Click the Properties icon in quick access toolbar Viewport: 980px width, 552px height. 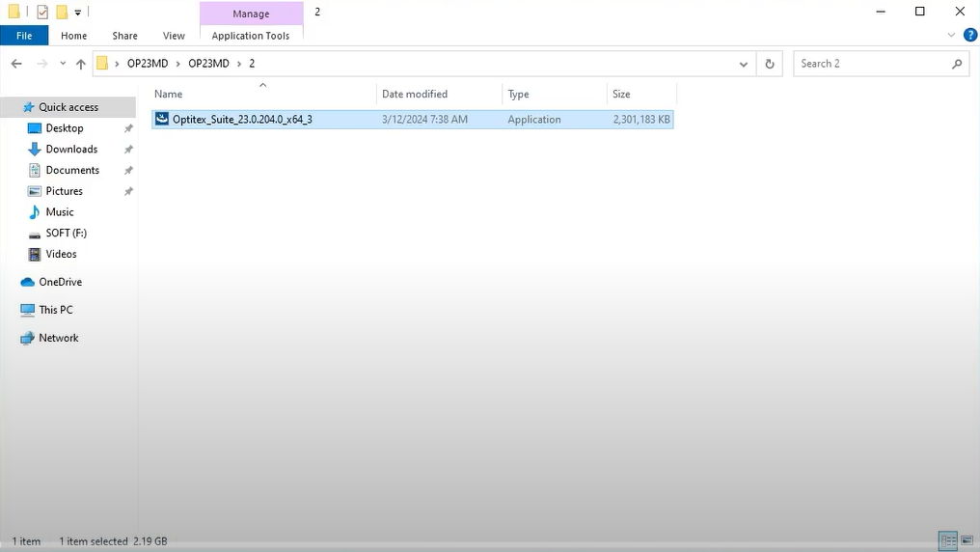42,13
